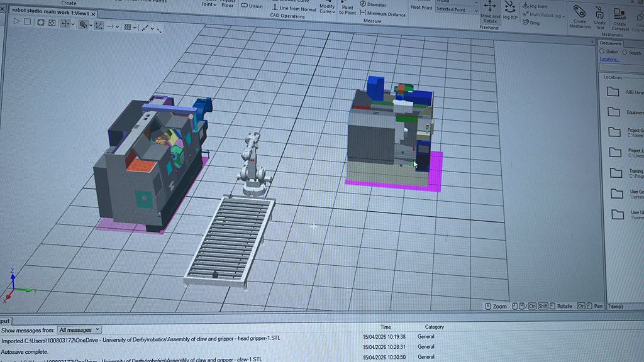
Task: Activate the Jog TCP freehand tool
Action: pyautogui.click(x=510, y=11)
